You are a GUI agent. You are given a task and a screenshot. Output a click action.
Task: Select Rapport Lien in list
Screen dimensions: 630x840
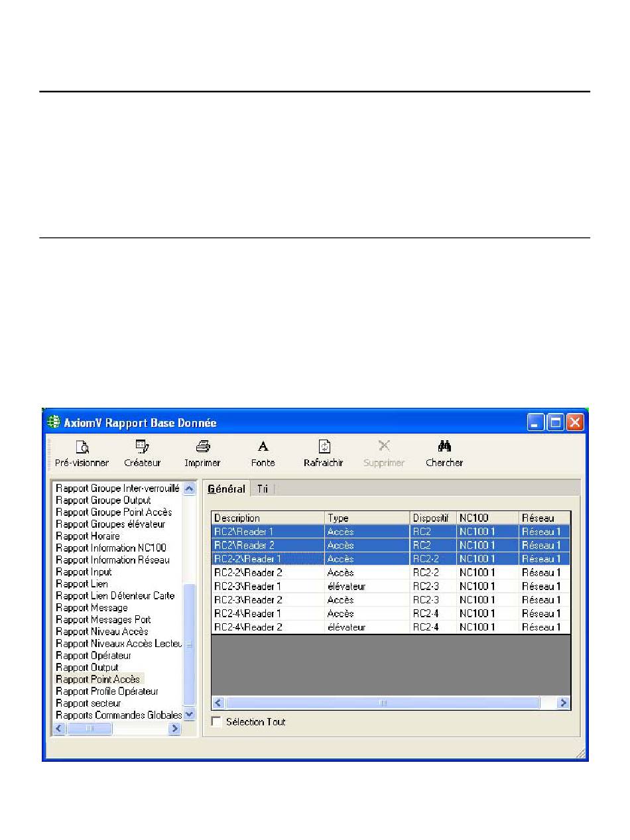(82, 584)
